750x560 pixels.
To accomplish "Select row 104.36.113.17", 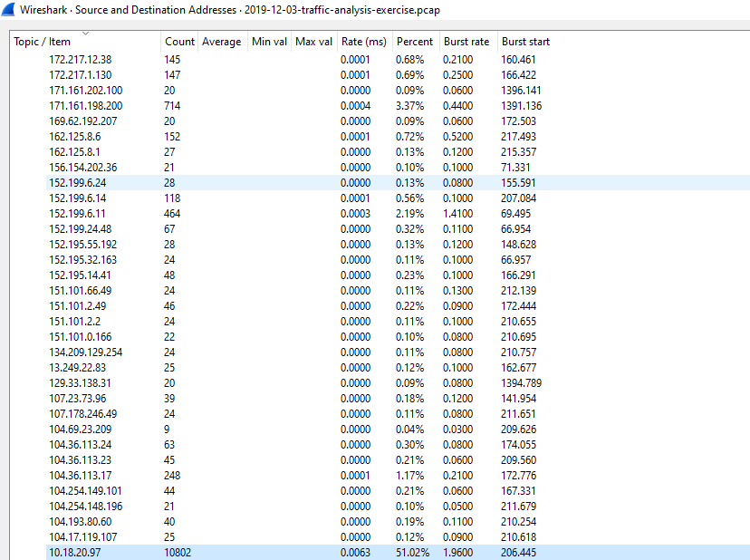I will tap(398, 476).
